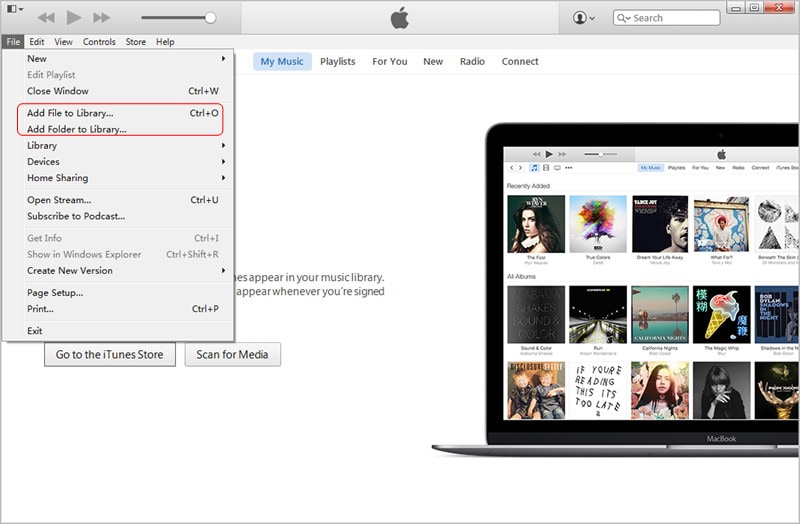This screenshot has height=524, width=800.
Task: Click the fast-forward next track button
Action: click(x=102, y=18)
